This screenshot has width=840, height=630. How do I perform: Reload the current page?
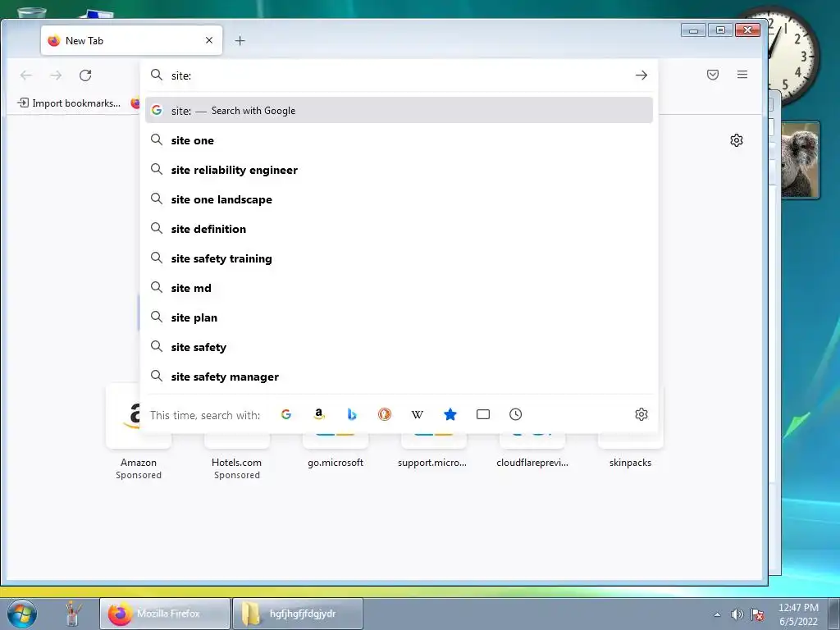(85, 75)
